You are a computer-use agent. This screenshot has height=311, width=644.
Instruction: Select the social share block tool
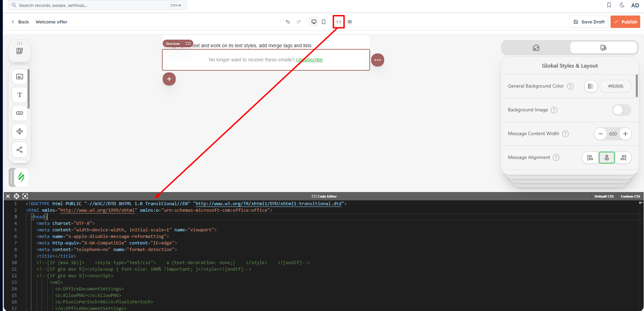20,150
